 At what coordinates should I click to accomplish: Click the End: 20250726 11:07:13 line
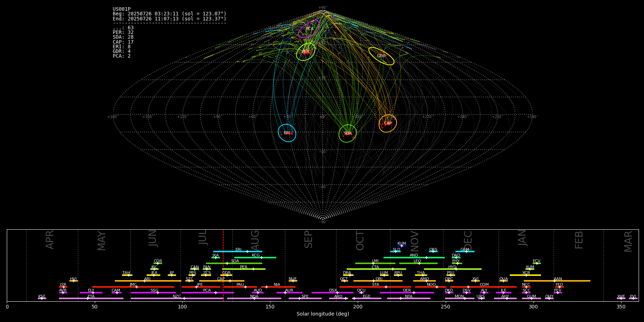(x=170, y=19)
